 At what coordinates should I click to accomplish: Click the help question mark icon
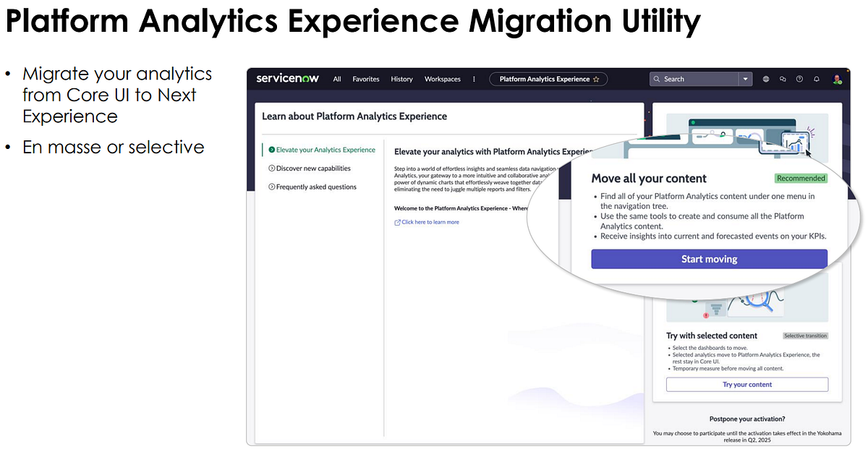pyautogui.click(x=799, y=79)
